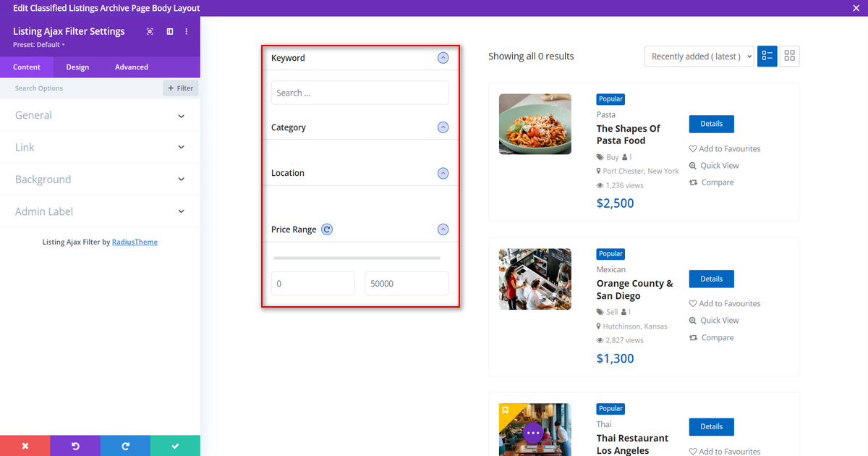Open the RadiusTheme link
The width and height of the screenshot is (868, 456).
click(135, 242)
